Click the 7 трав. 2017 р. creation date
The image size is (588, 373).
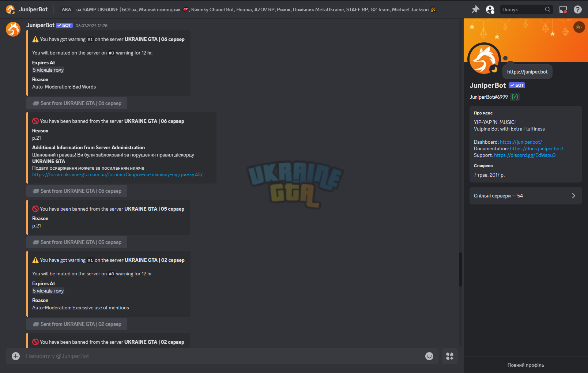coord(489,175)
